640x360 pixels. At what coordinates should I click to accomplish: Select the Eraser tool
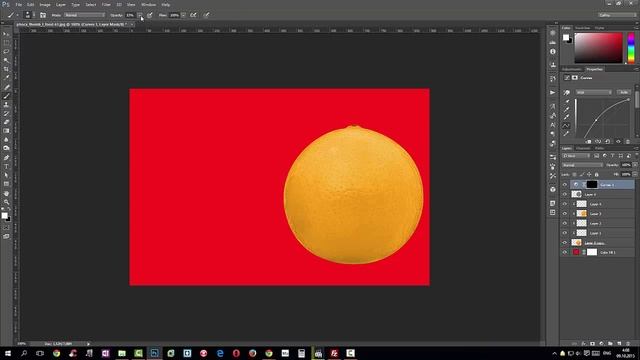click(6, 122)
